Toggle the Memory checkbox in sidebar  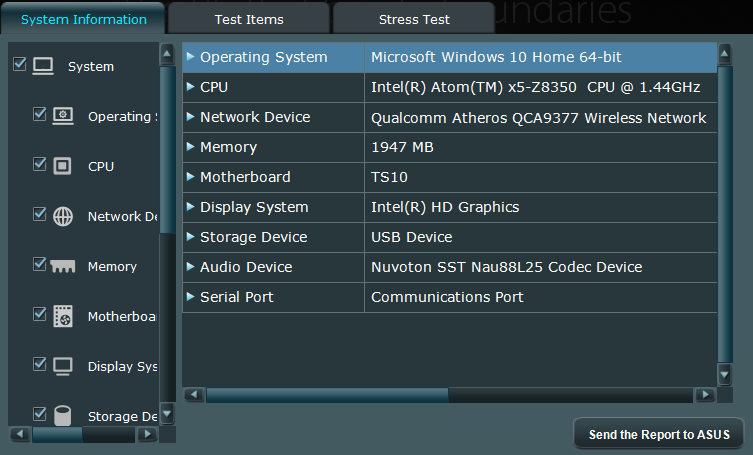click(x=40, y=264)
